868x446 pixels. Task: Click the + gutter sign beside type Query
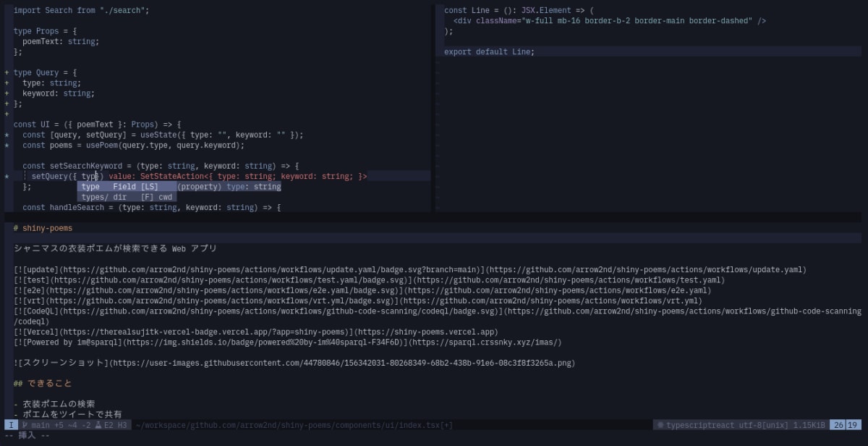[5, 72]
